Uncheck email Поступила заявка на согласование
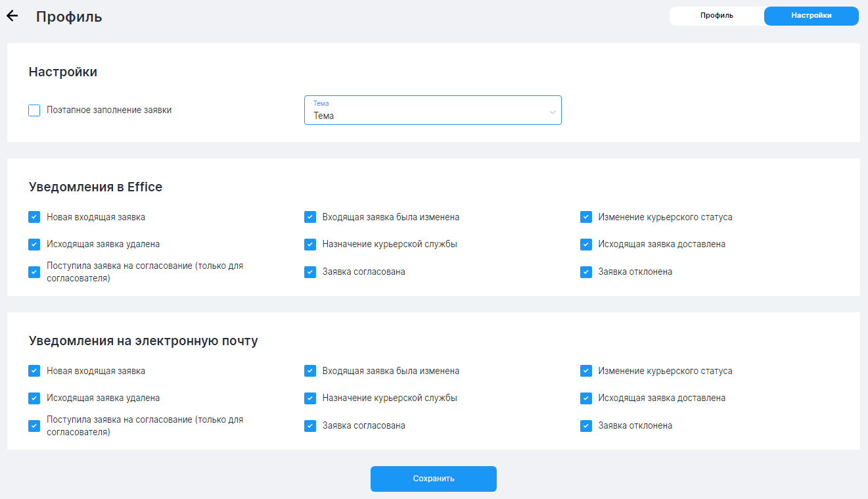Image resolution: width=868 pixels, height=499 pixels. [x=34, y=426]
